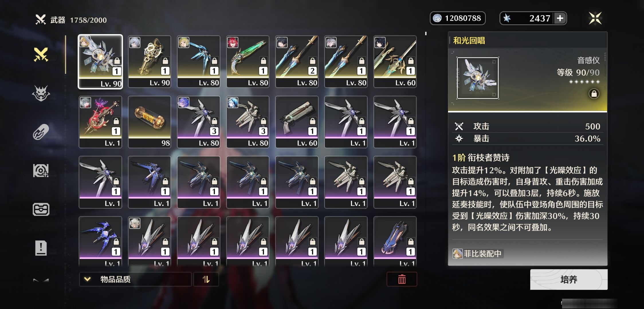Image resolution: width=644 pixels, height=309 pixels.
Task: Add more Astrite with the plus button
Action: coord(560,18)
